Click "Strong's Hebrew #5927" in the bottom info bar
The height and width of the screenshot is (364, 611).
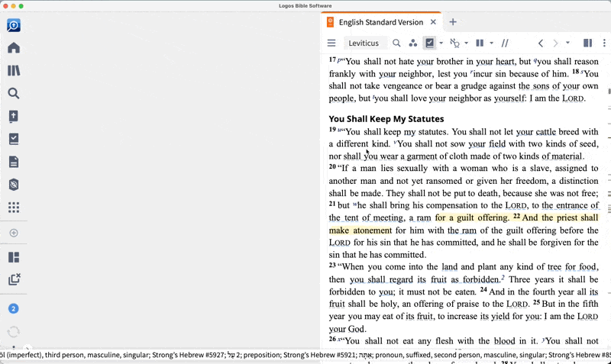coord(189,355)
